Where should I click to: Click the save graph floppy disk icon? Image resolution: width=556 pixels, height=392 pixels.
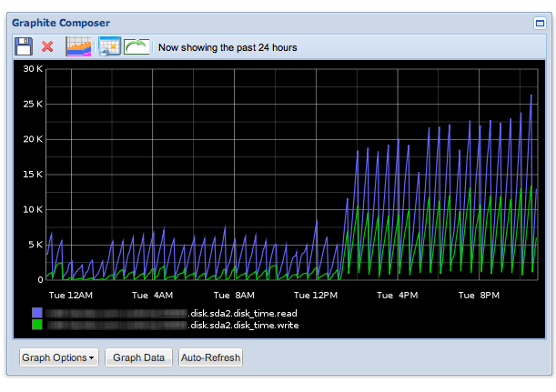[x=24, y=46]
